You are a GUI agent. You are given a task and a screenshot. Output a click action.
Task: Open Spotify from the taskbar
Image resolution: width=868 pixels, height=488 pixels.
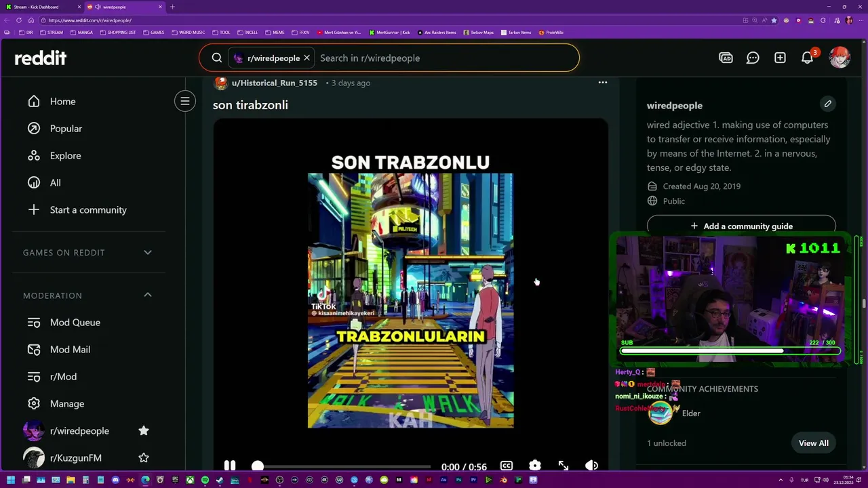click(205, 480)
